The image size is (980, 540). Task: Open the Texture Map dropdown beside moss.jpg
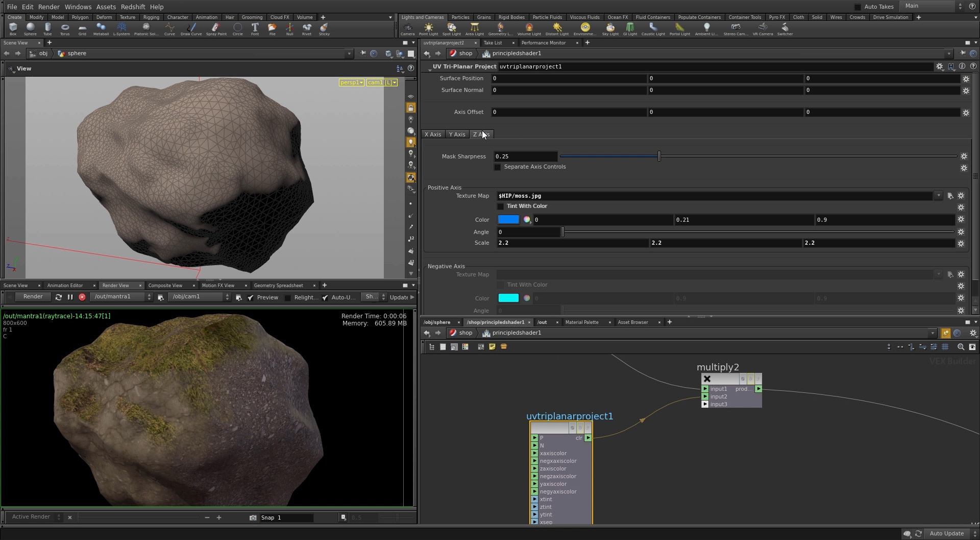point(939,196)
